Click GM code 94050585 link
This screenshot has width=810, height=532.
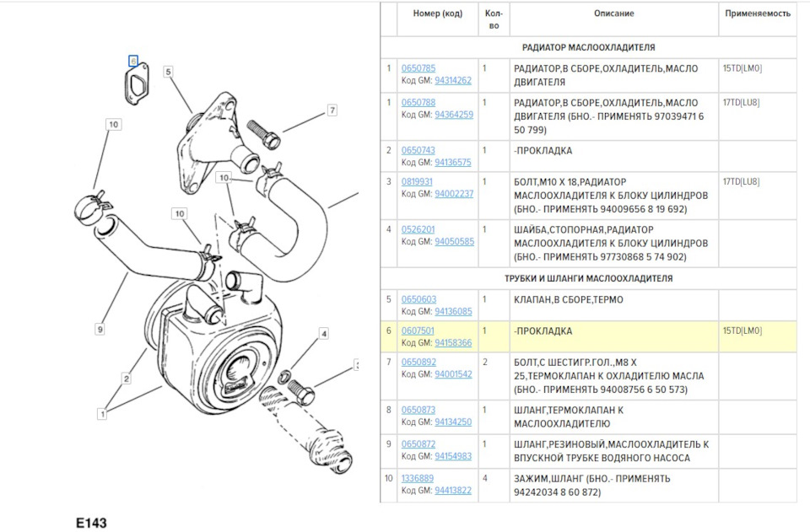pyautogui.click(x=454, y=241)
